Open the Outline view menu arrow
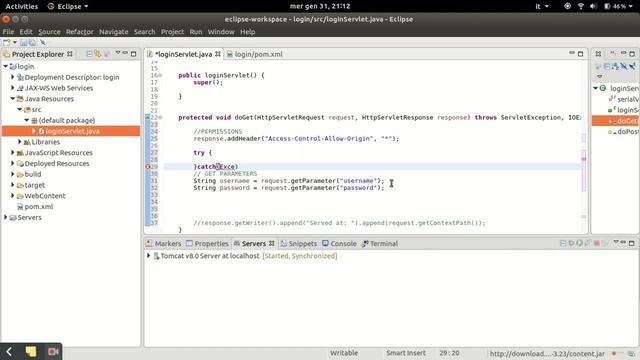Viewport: 640px width, 360px height. (x=600, y=77)
